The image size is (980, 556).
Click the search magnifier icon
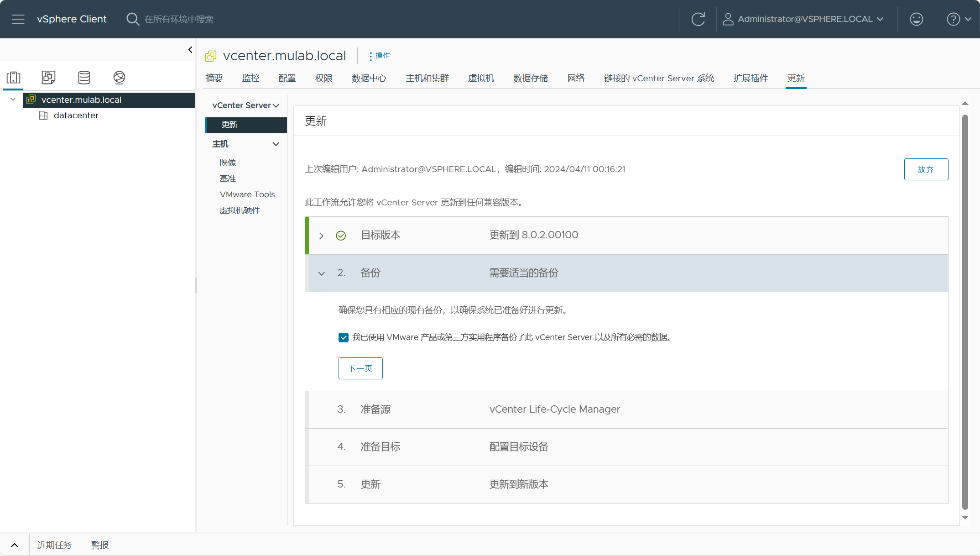[x=132, y=19]
